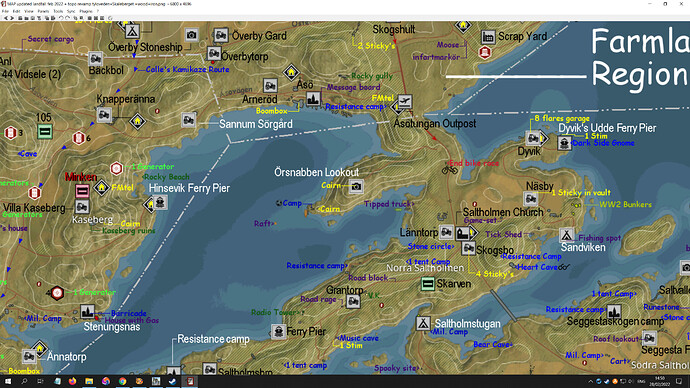Open the Windows notification center

coord(679,381)
